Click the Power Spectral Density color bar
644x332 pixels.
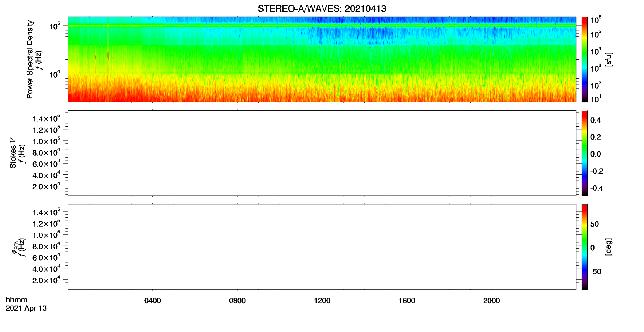[x=585, y=59]
